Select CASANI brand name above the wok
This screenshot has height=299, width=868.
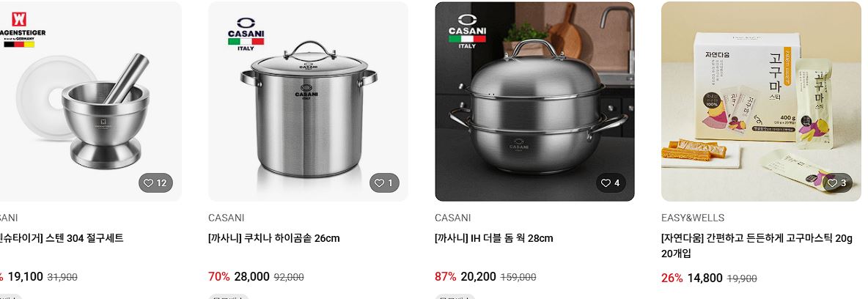click(x=453, y=218)
